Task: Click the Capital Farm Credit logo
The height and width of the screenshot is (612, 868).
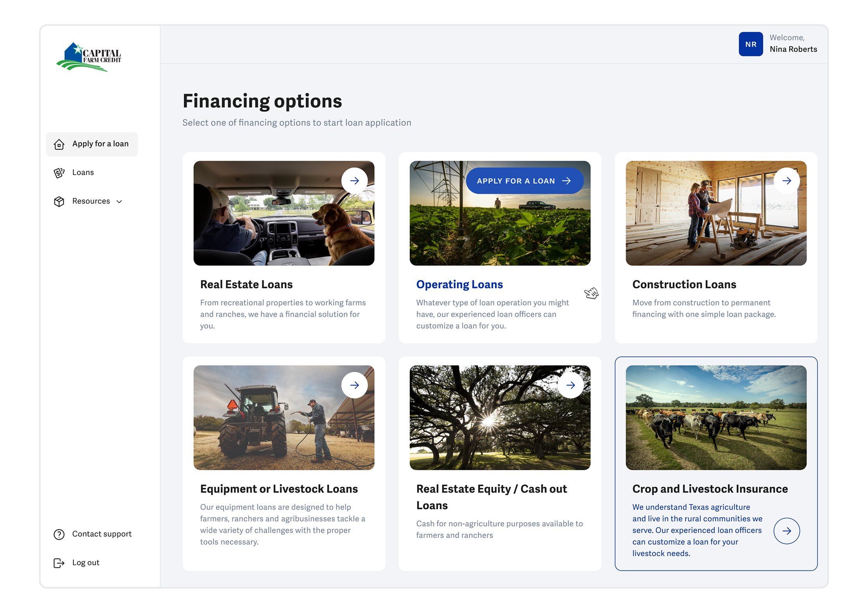Action: [x=89, y=57]
